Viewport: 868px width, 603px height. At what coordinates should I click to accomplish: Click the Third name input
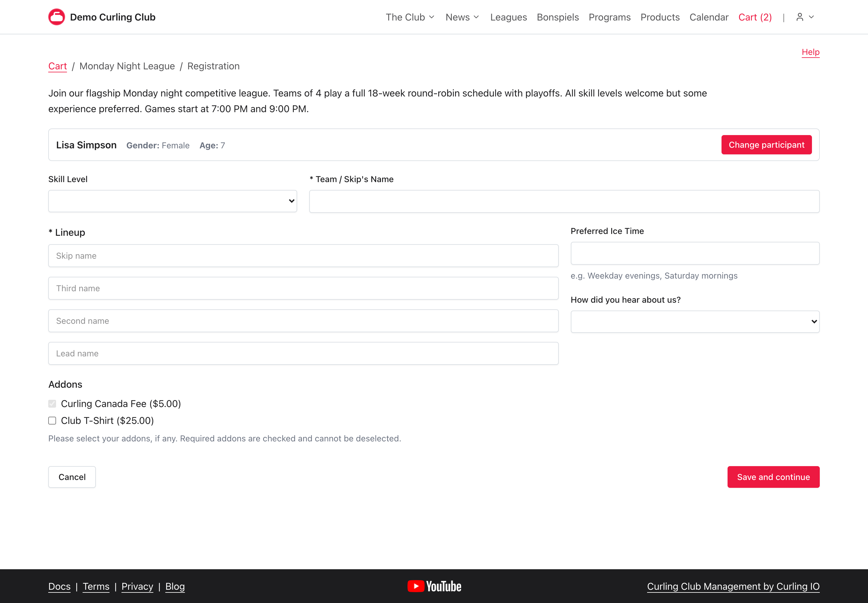coord(303,288)
